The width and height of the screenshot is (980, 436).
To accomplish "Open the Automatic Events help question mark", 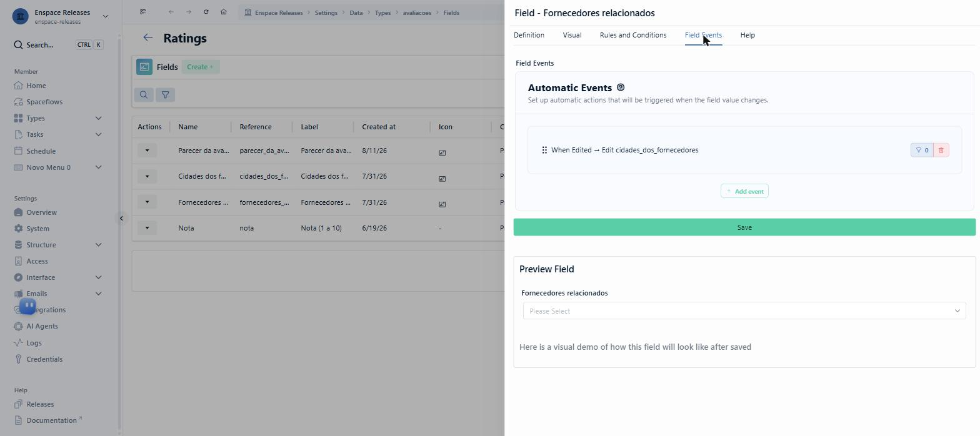I will pos(620,87).
